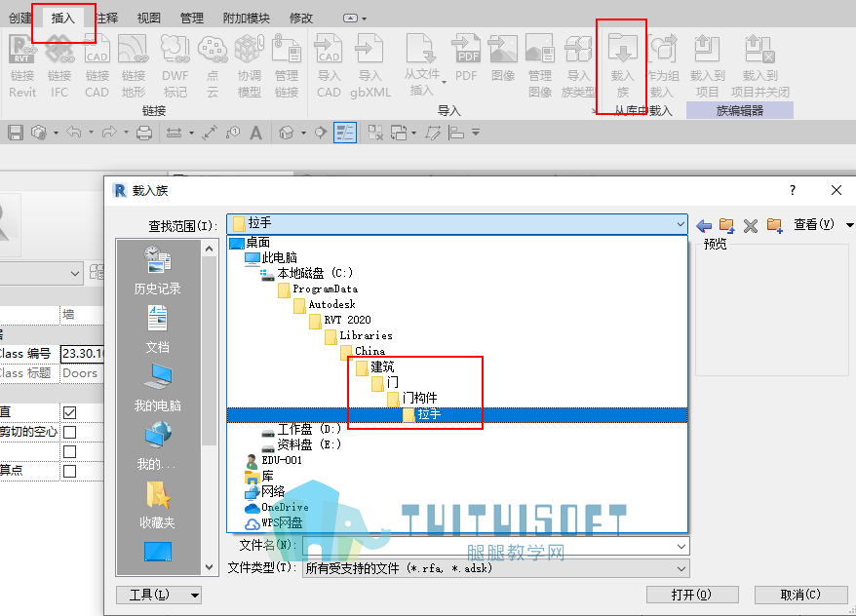Image resolution: width=856 pixels, height=616 pixels.
Task: Open the 工具(L) tools dropdown
Action: [159, 595]
